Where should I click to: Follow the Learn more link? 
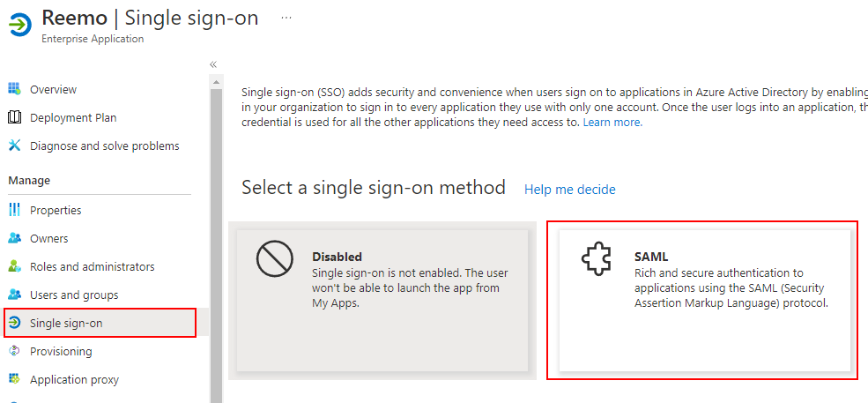coord(612,123)
